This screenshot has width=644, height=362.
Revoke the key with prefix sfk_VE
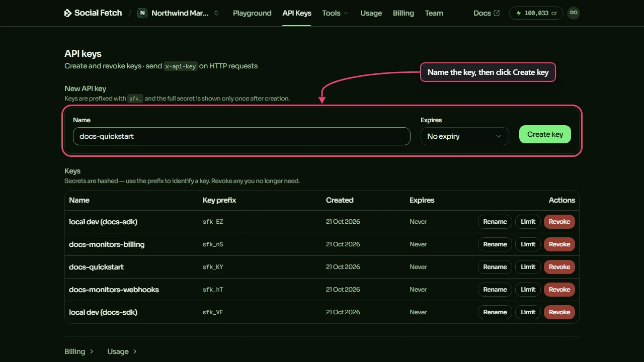coord(559,312)
